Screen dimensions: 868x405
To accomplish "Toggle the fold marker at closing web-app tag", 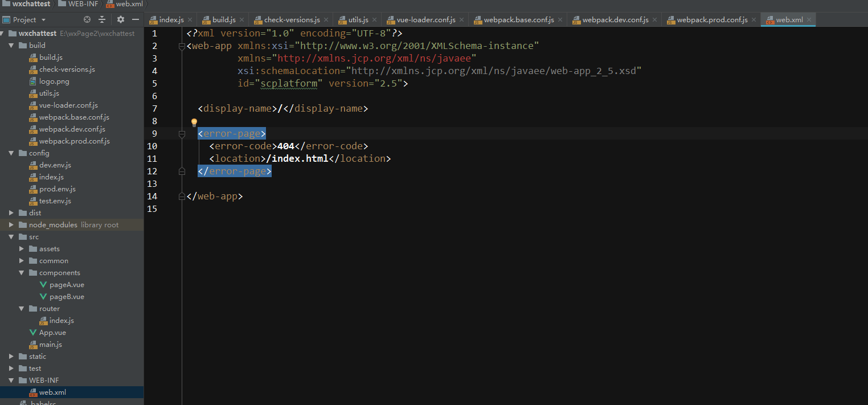I will [182, 197].
